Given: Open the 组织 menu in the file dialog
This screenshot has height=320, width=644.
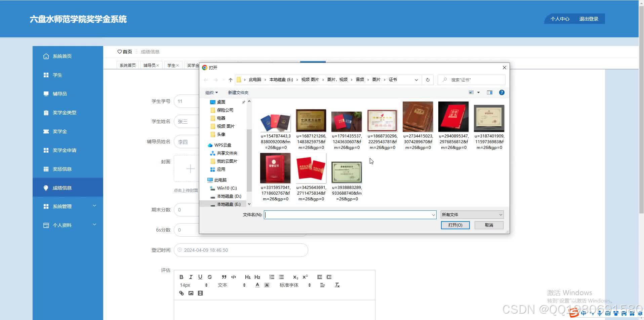Looking at the screenshot, I should pyautogui.click(x=211, y=92).
